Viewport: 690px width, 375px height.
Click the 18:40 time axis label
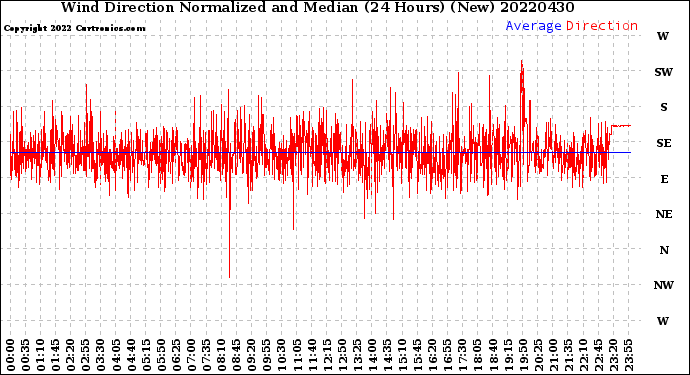[492, 355]
